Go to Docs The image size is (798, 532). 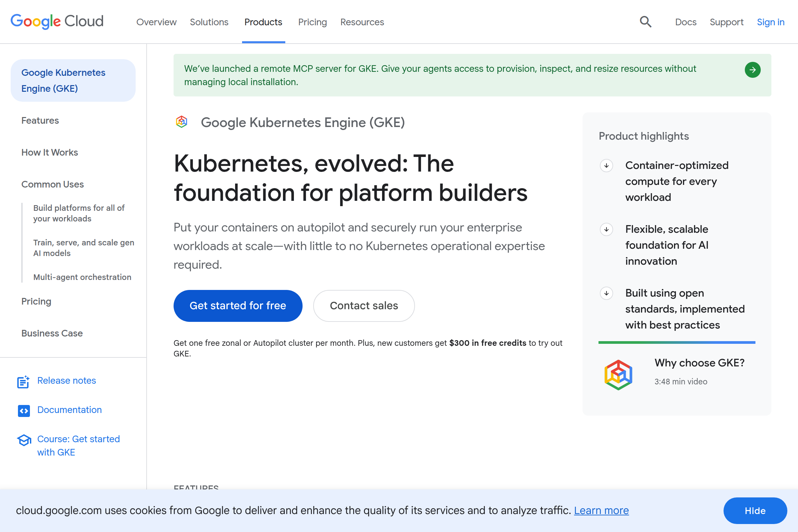coord(686,22)
